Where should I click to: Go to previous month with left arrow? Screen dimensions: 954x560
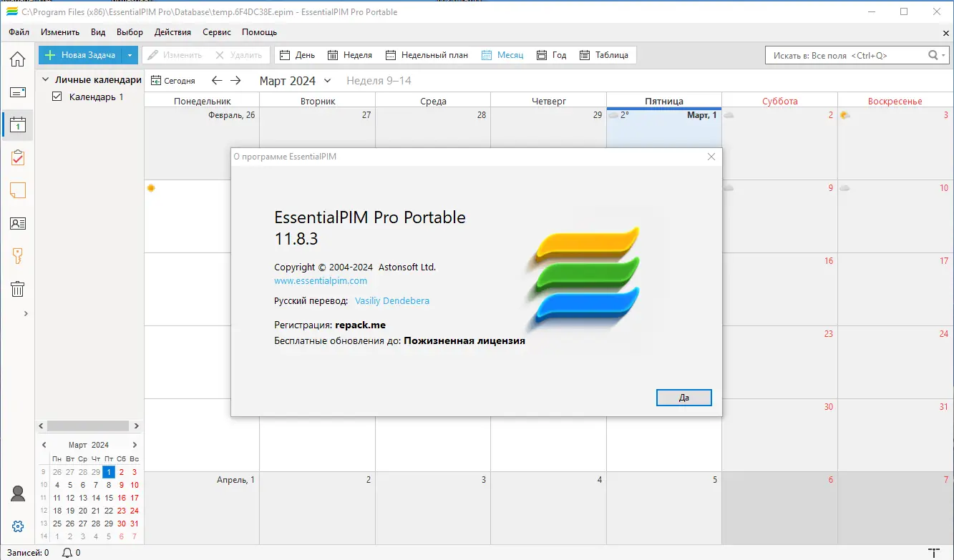click(216, 81)
